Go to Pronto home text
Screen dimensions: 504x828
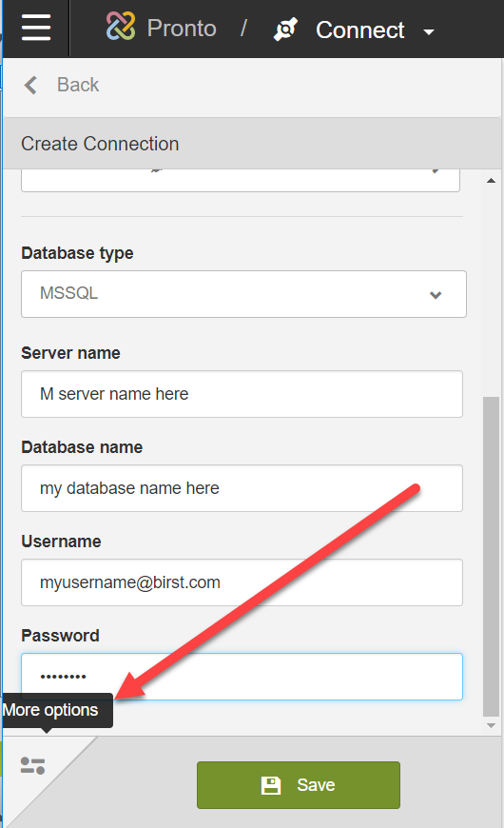182,28
